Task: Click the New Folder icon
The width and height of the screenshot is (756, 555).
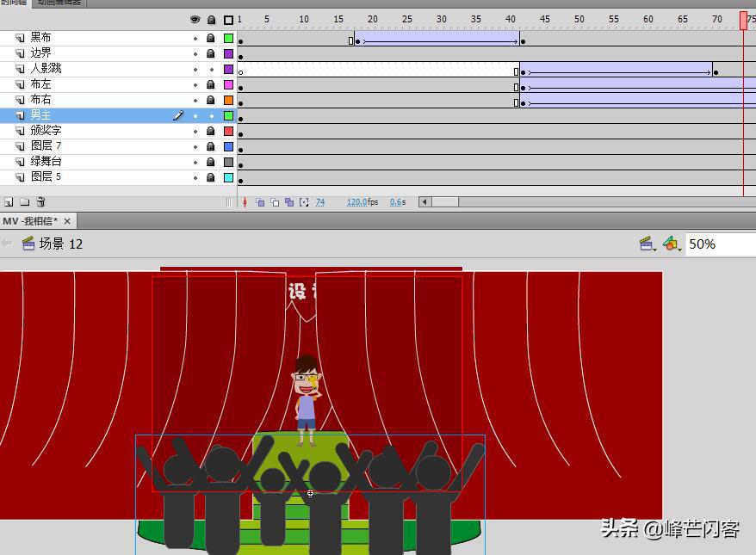Action: [24, 202]
